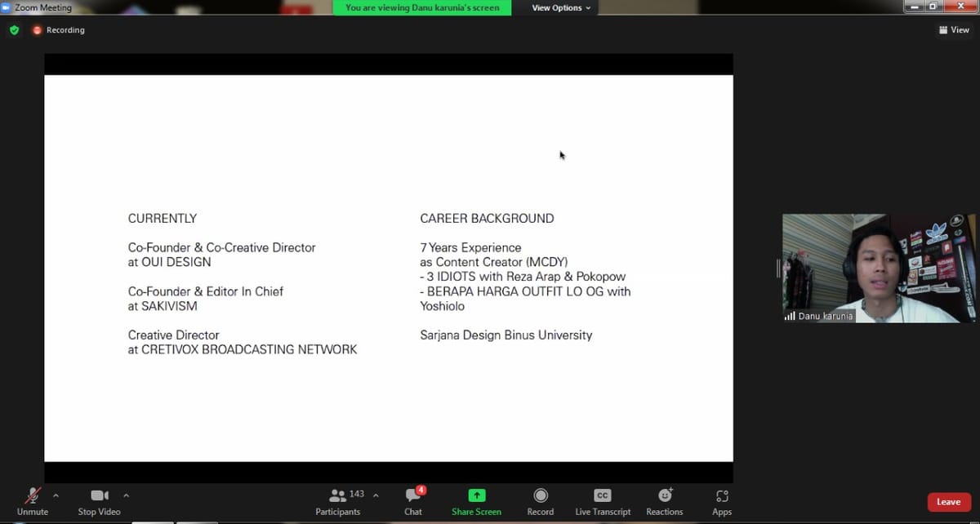Open the Apps panel
Viewport: 980px width, 524px height.
click(721, 500)
